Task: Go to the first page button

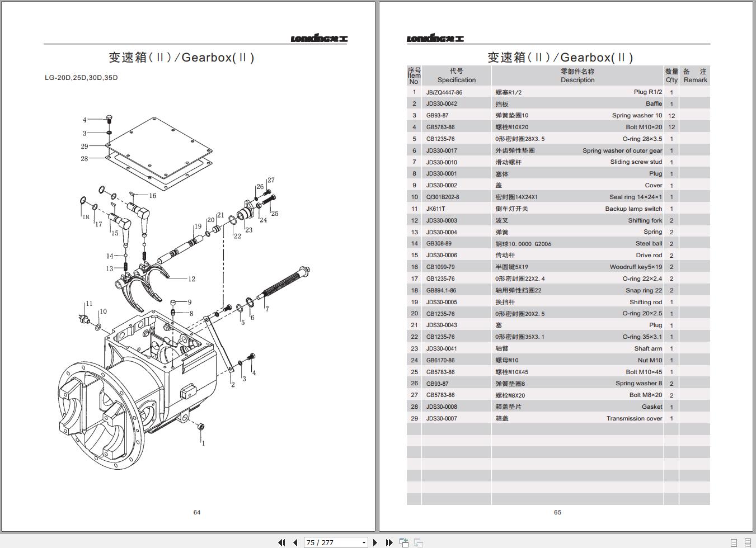Action: tap(281, 542)
